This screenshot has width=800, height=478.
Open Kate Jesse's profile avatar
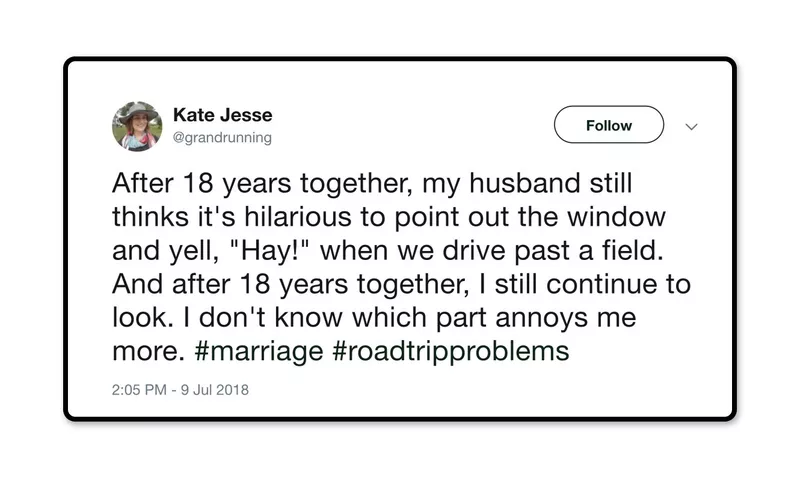click(x=137, y=126)
